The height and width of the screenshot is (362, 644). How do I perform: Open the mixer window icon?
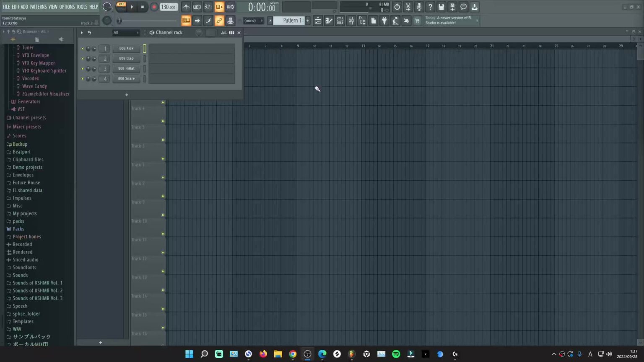click(x=351, y=21)
